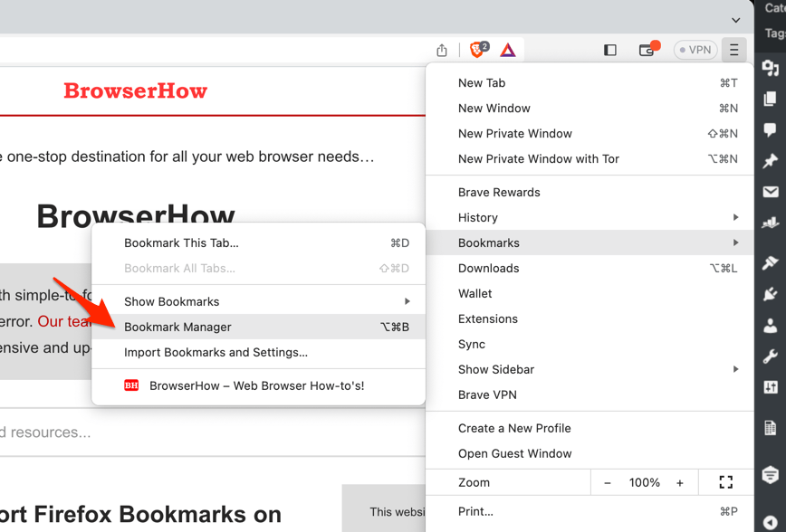Viewport: 786px width, 532px height.
Task: Select Print... from the menu
Action: (589, 511)
